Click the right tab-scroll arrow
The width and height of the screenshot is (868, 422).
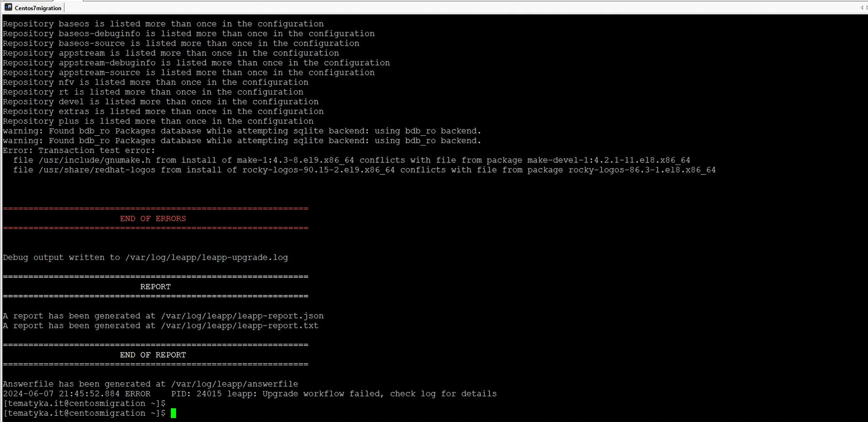867,8
